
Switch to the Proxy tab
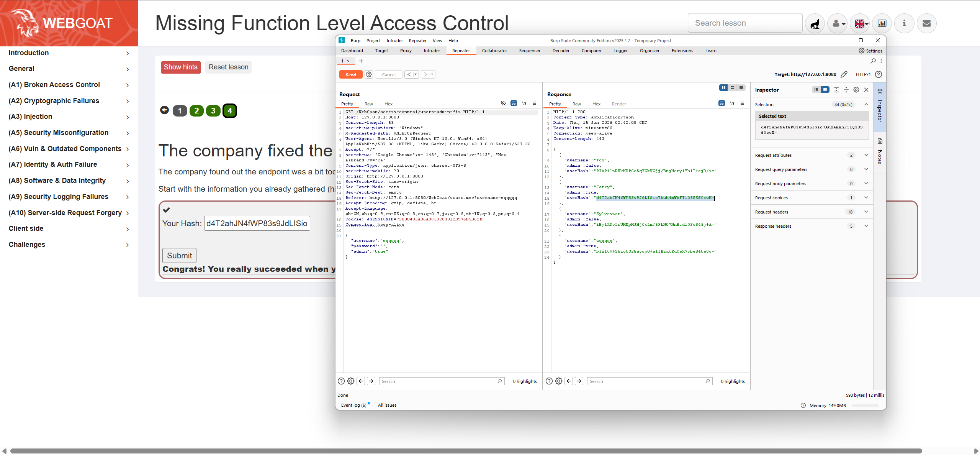tap(406, 51)
